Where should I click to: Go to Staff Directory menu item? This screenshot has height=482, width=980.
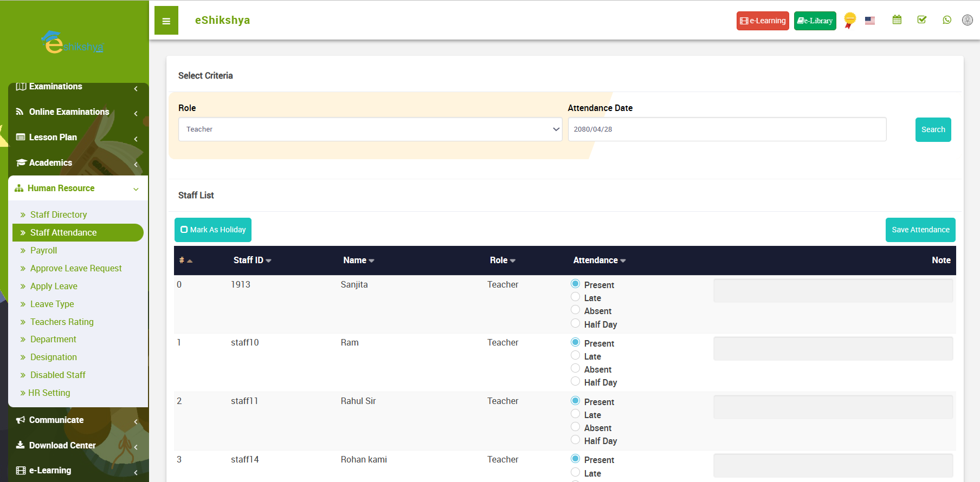(59, 215)
